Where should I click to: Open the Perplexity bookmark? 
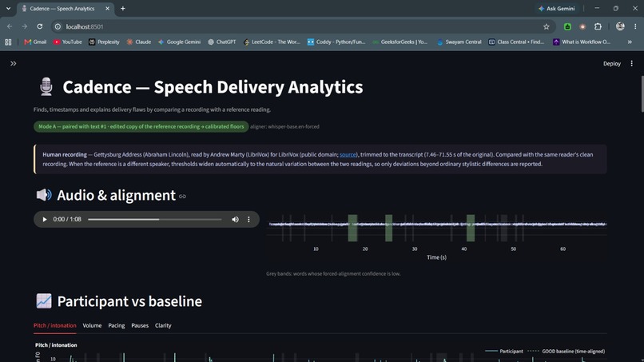[x=104, y=42]
